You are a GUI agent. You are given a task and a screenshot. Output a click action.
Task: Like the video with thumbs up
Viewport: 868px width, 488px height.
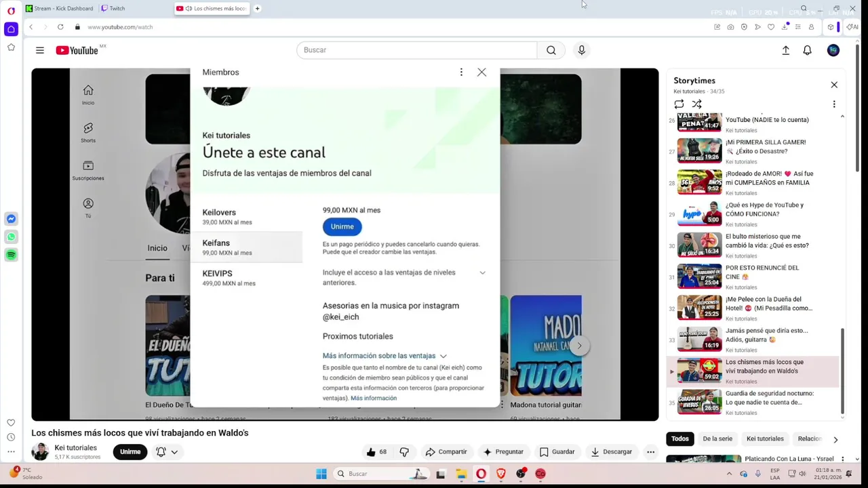coord(376,451)
